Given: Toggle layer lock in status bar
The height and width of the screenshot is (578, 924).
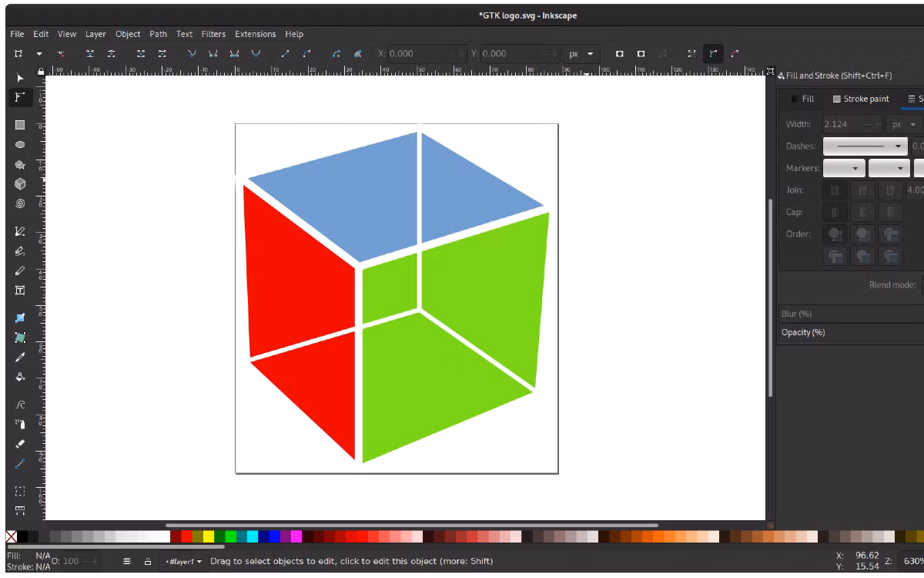Looking at the screenshot, I should [148, 562].
